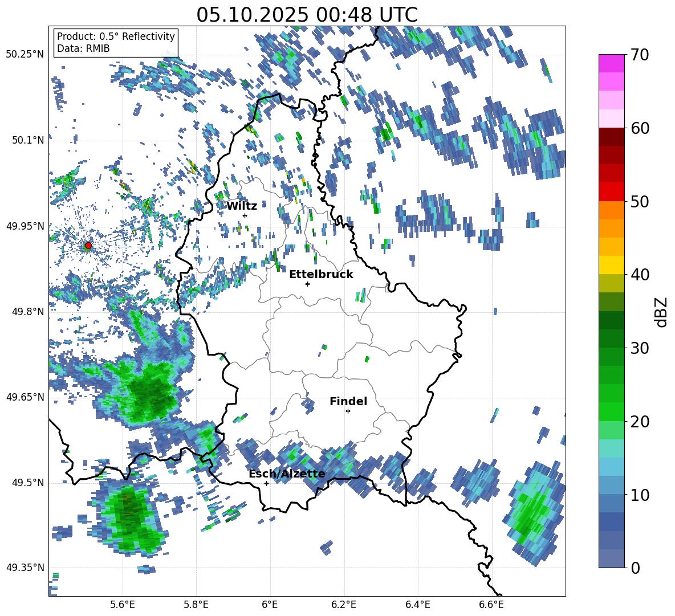Screen dimensions: 675x616
Task: Click the 49.95°N latitude tick label
Action: coord(25,226)
